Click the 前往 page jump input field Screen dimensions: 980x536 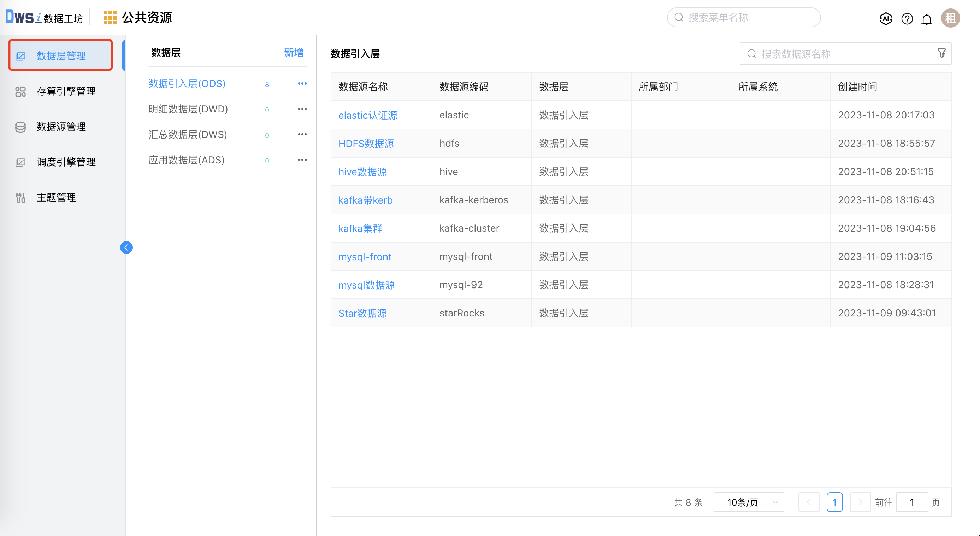click(x=912, y=502)
